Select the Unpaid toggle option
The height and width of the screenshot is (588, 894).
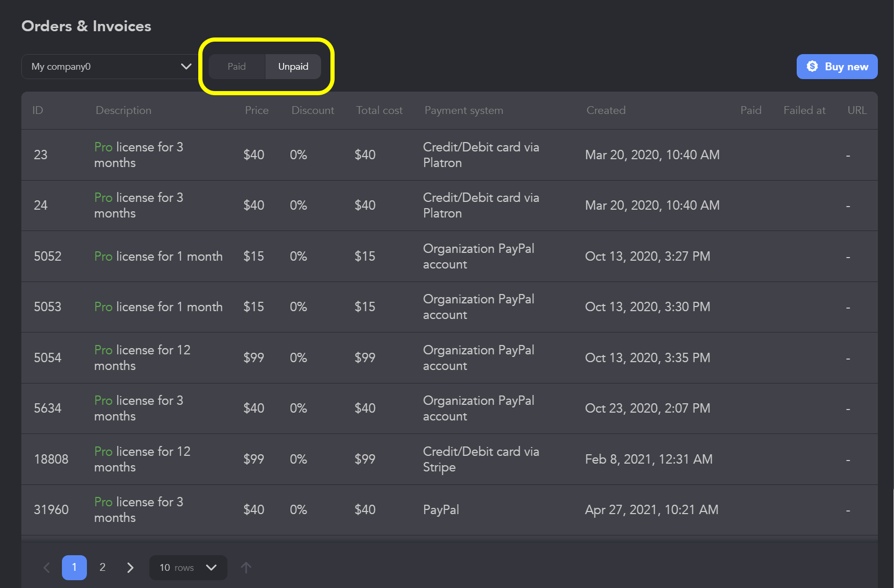tap(293, 67)
